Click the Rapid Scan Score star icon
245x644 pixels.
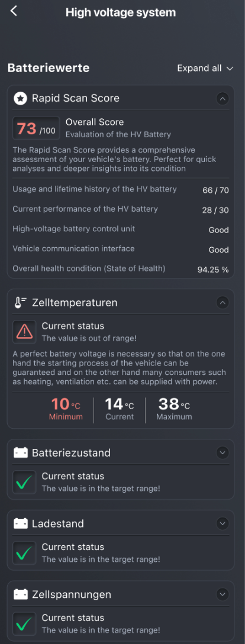(20, 99)
